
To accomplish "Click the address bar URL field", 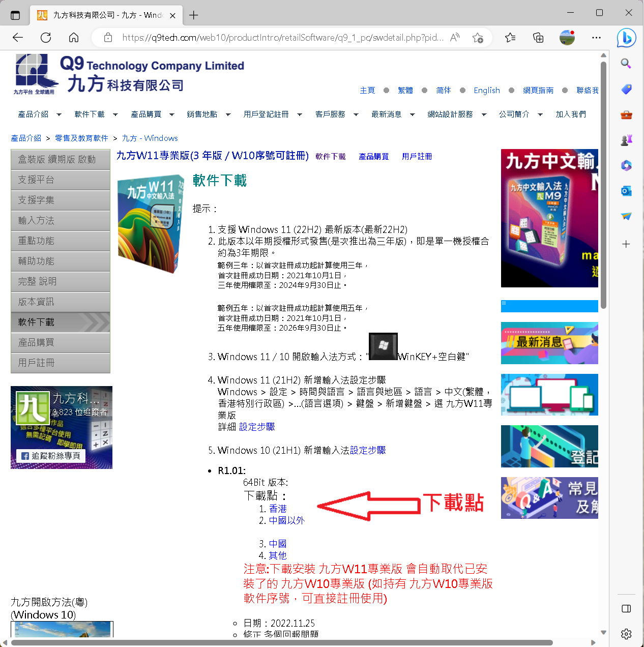I will pyautogui.click(x=282, y=37).
